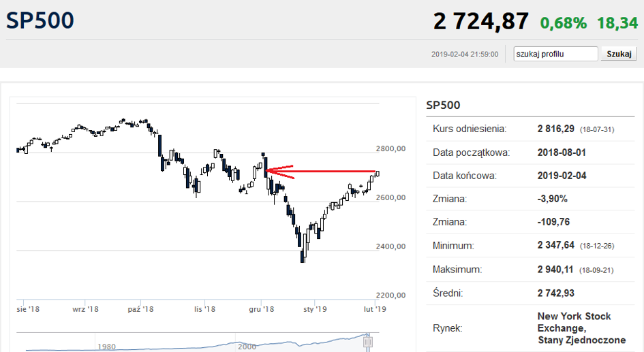Click the 2400,00 price axis label
Viewport: 644px width, 352px height.
click(390, 246)
